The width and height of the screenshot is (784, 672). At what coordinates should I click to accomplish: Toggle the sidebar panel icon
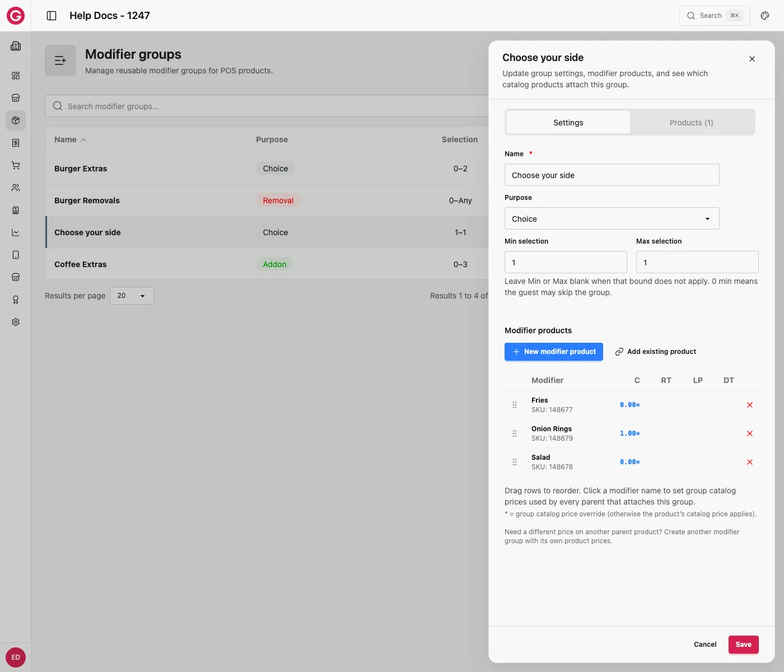tap(52, 16)
